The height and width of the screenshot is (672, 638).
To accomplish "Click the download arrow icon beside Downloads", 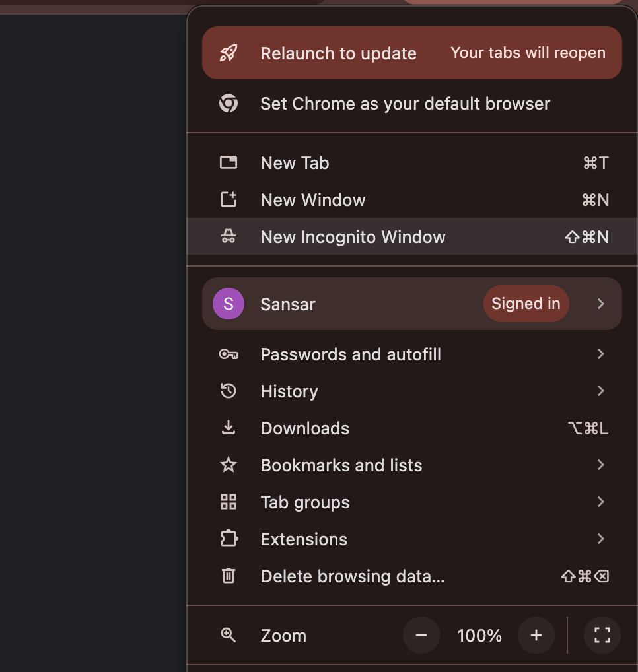I will coord(228,428).
